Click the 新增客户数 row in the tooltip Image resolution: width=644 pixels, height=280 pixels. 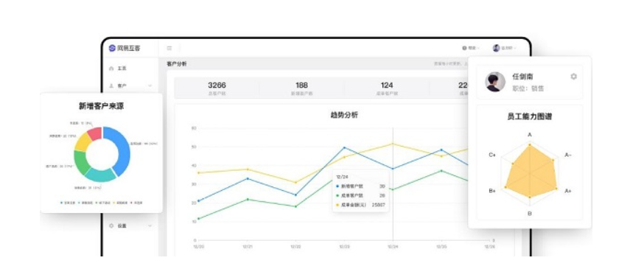pyautogui.click(x=360, y=186)
